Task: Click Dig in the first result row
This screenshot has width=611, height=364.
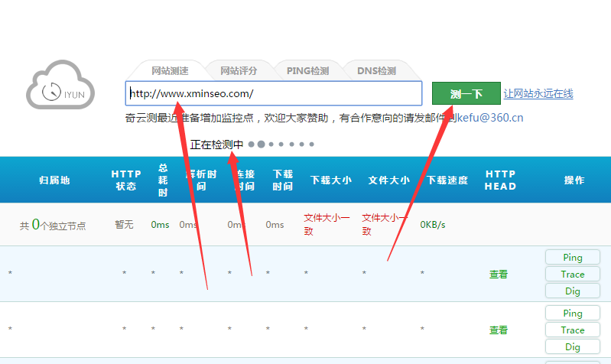Action: tap(573, 291)
